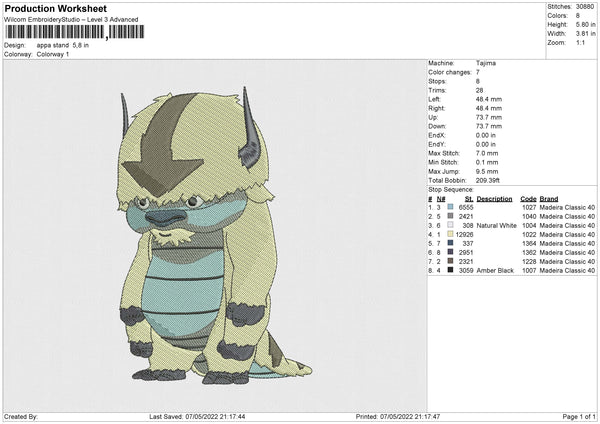
Task: Select the cream swatch with 12926 stitches
Action: point(450,234)
